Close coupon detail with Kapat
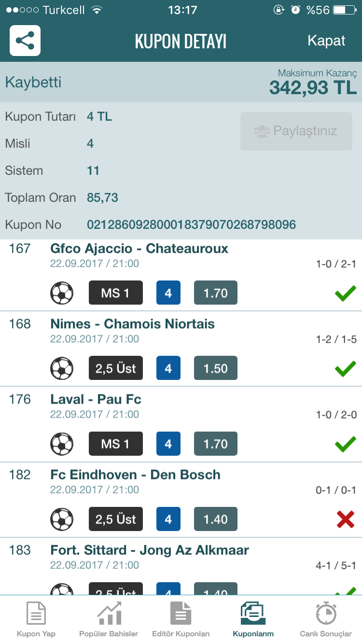The height and width of the screenshot is (644, 362). click(x=326, y=41)
